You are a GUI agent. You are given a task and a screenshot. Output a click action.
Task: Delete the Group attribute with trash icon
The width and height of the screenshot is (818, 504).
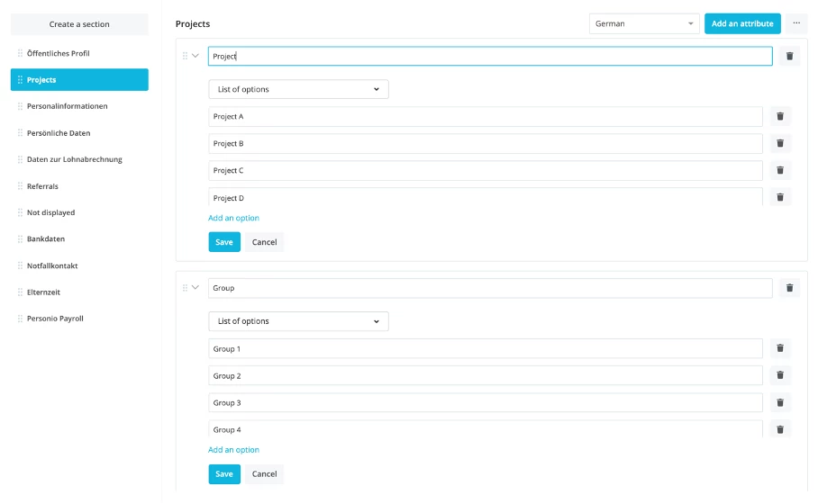coord(789,288)
